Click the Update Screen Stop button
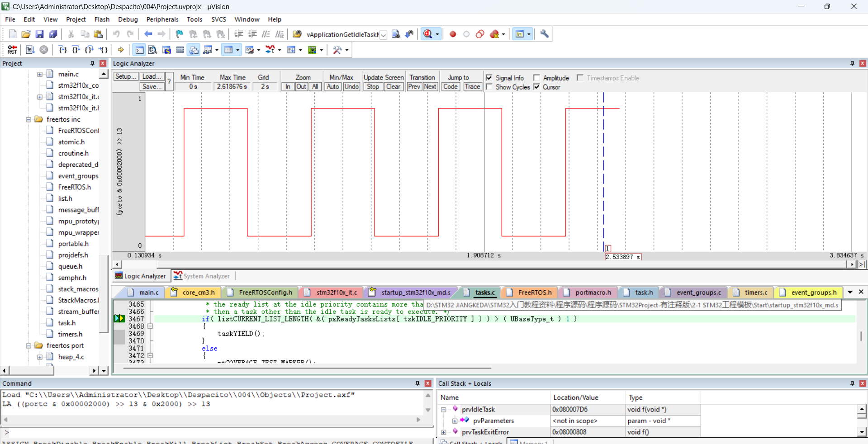The image size is (868, 444). point(373,86)
